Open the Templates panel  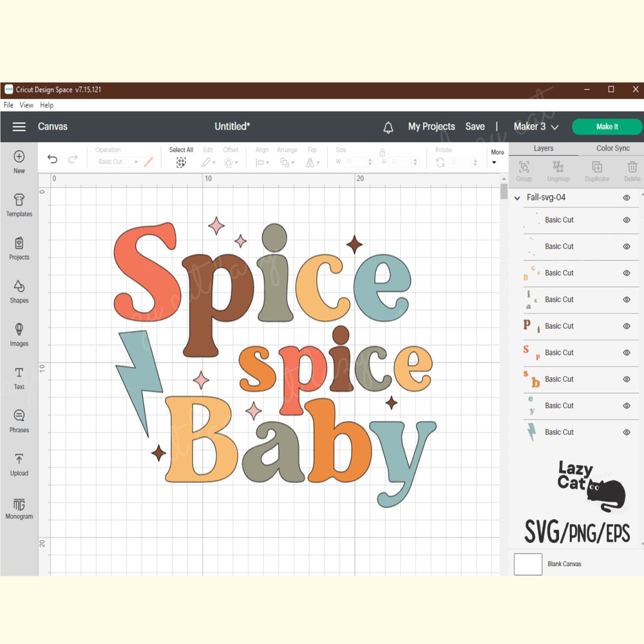pyautogui.click(x=19, y=205)
